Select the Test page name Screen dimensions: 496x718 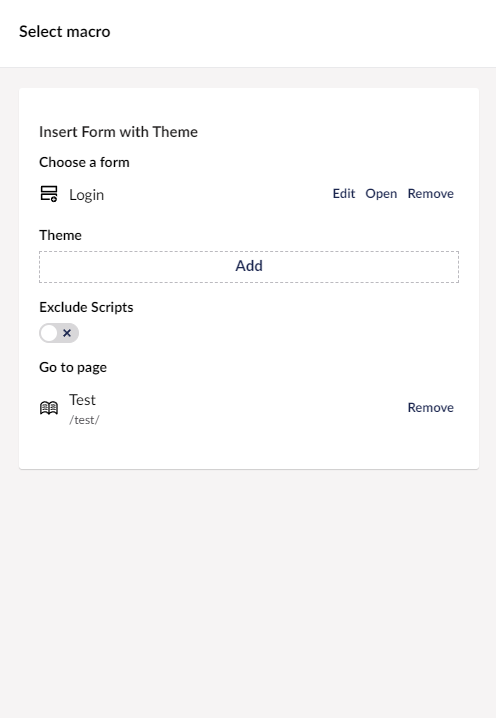point(82,400)
